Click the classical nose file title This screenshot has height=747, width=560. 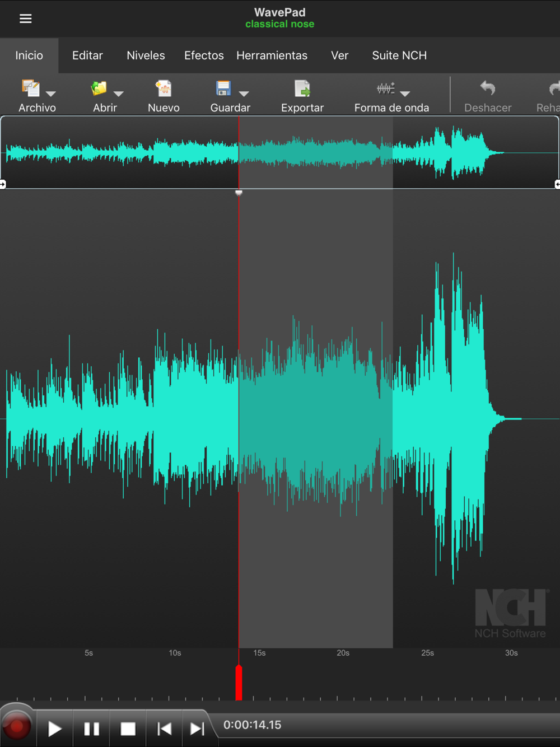pos(279,24)
